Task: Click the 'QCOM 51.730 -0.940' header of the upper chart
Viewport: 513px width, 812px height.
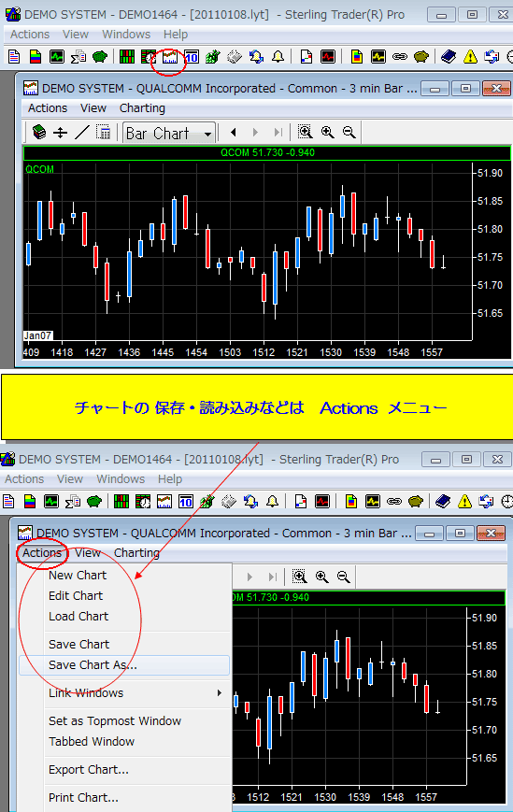Action: (267, 152)
